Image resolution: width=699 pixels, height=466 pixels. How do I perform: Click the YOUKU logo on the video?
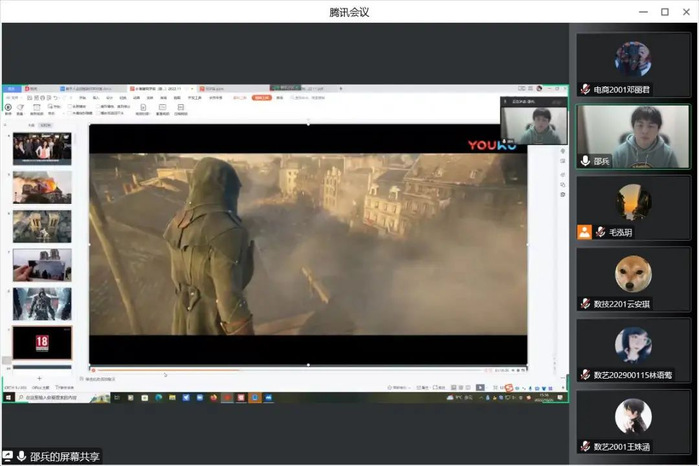[x=491, y=145]
